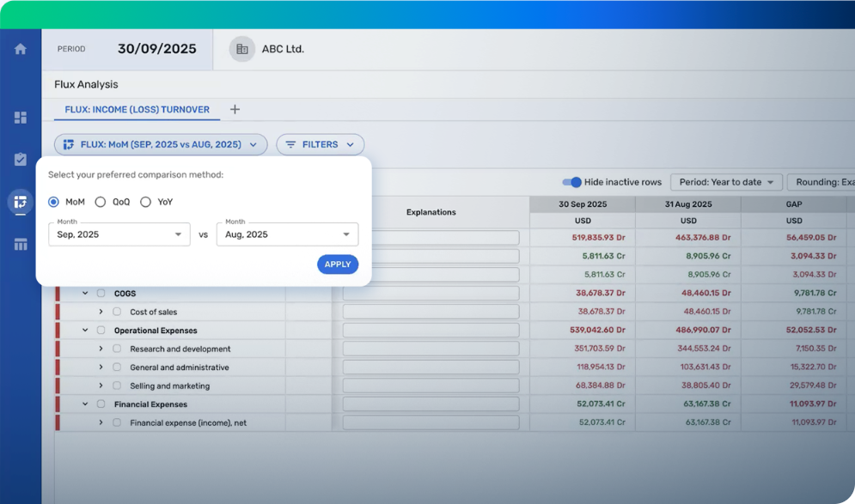Open the dashboard grid icon in sidebar
The image size is (855, 504).
(21, 118)
